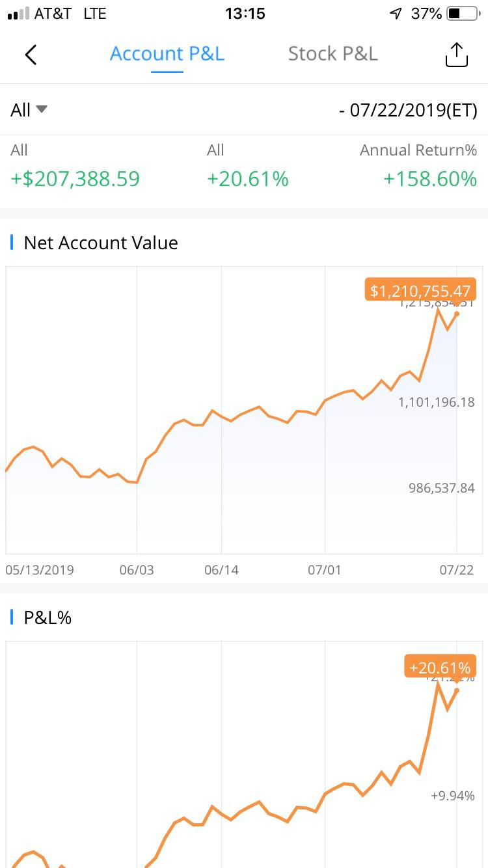The width and height of the screenshot is (488, 868).
Task: Tap the gray dropdown triangle beside All
Action: click(42, 109)
